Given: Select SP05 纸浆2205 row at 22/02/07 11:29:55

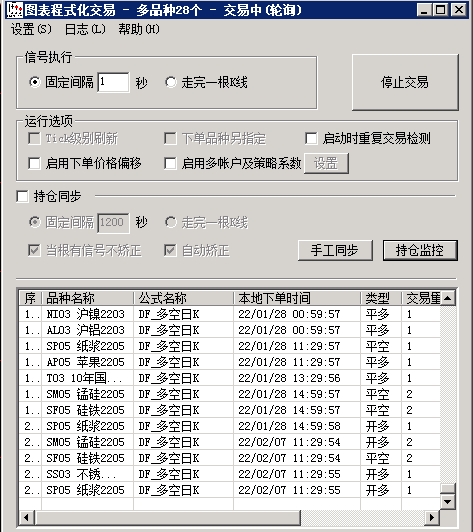Looking at the screenshot, I should (x=230, y=490).
